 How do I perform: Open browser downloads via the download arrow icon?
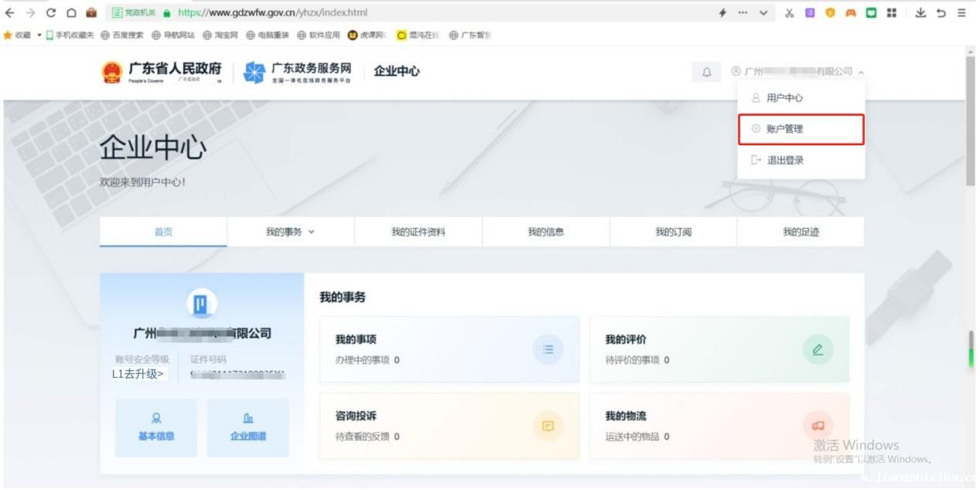click(x=920, y=12)
